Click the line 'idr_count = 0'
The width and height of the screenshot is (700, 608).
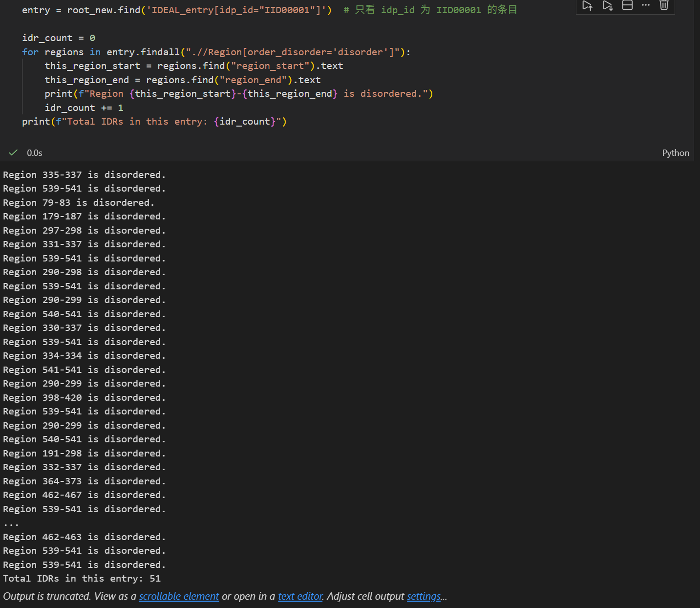pyautogui.click(x=59, y=38)
